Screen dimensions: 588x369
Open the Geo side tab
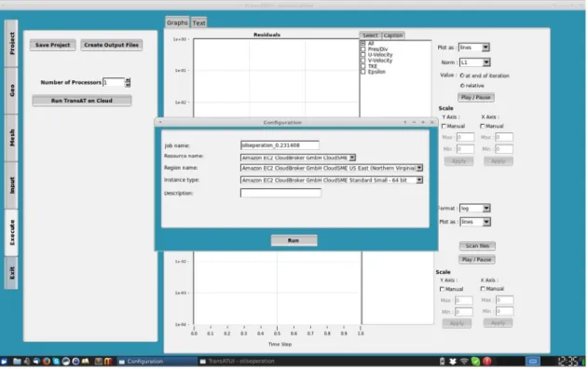click(x=11, y=90)
